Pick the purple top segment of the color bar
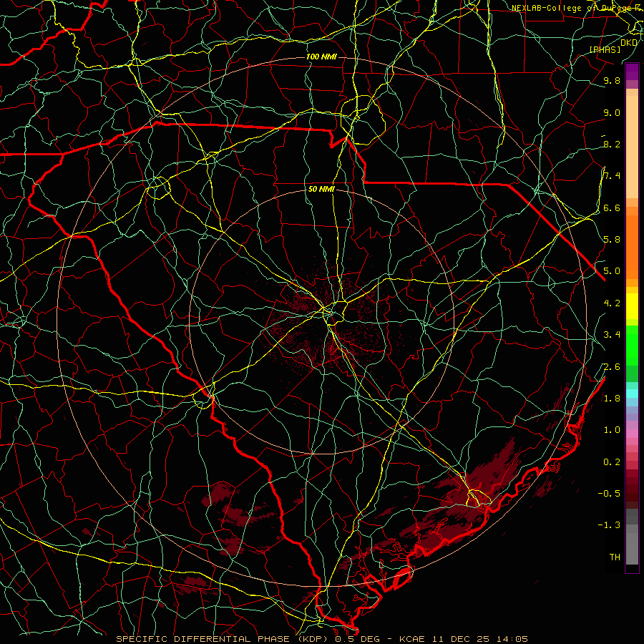This screenshot has height=644, width=644. coord(632,72)
